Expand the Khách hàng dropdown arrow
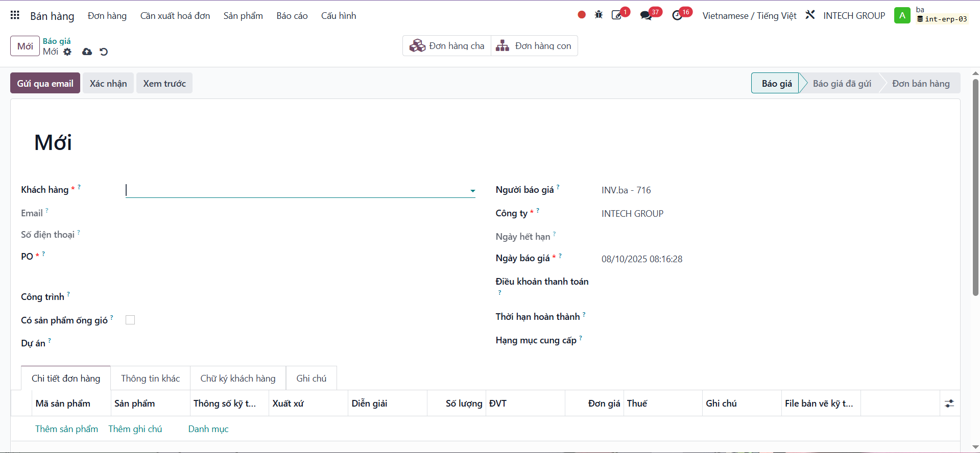980x453 pixels. [472, 191]
